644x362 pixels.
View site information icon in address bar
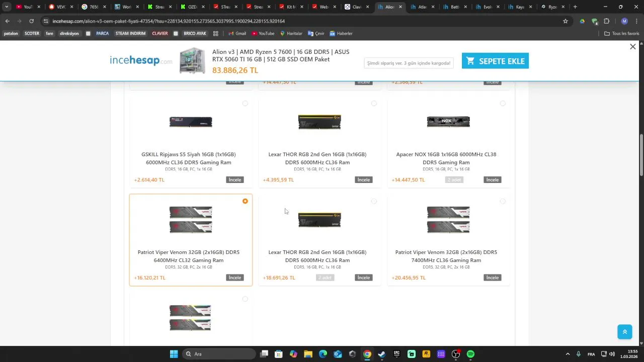click(x=46, y=21)
